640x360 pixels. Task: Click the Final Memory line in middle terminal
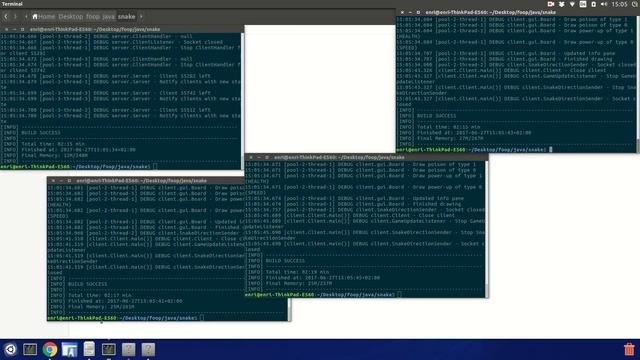[x=290, y=283]
